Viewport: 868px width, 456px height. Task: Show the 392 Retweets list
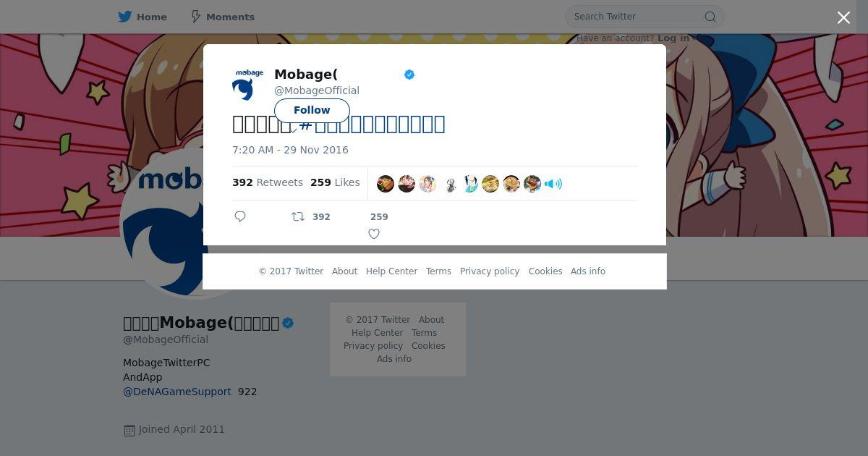pyautogui.click(x=268, y=182)
